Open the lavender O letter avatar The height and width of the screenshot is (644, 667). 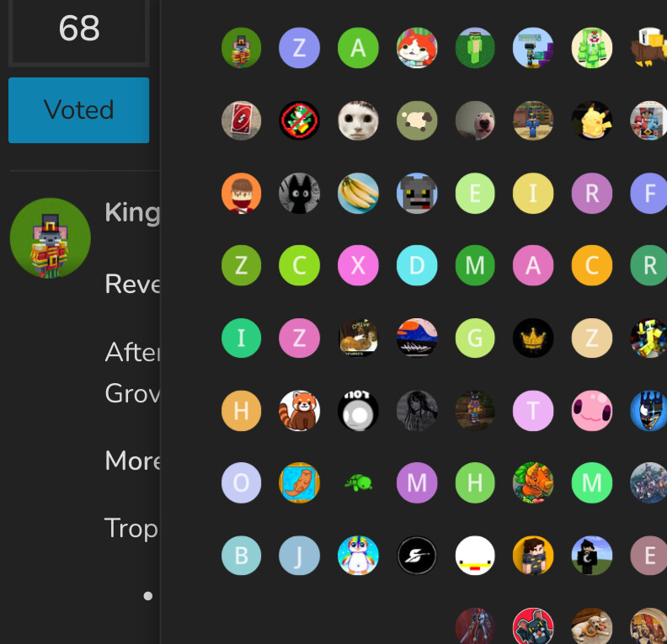click(x=241, y=483)
